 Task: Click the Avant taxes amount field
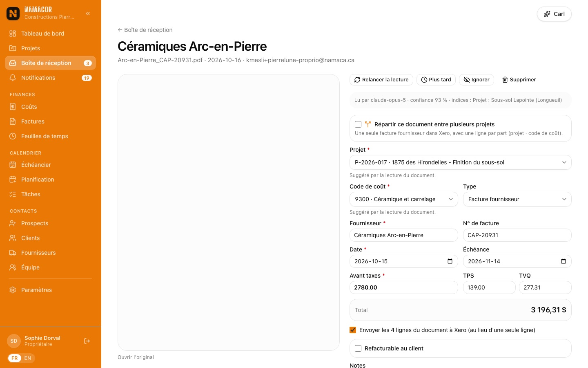pyautogui.click(x=404, y=287)
